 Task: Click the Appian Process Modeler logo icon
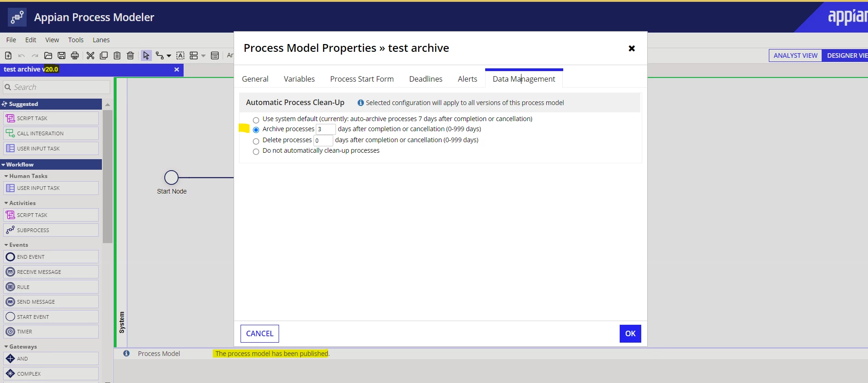tap(17, 17)
